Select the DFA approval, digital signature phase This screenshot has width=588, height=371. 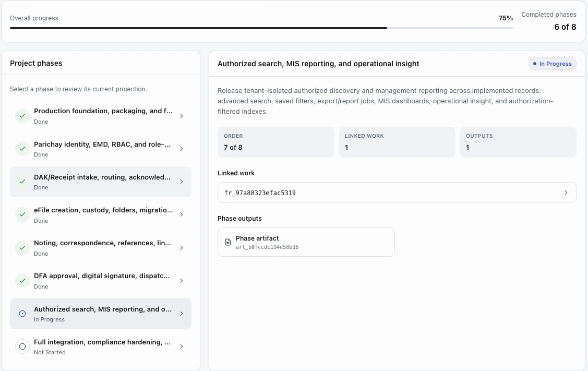click(101, 281)
